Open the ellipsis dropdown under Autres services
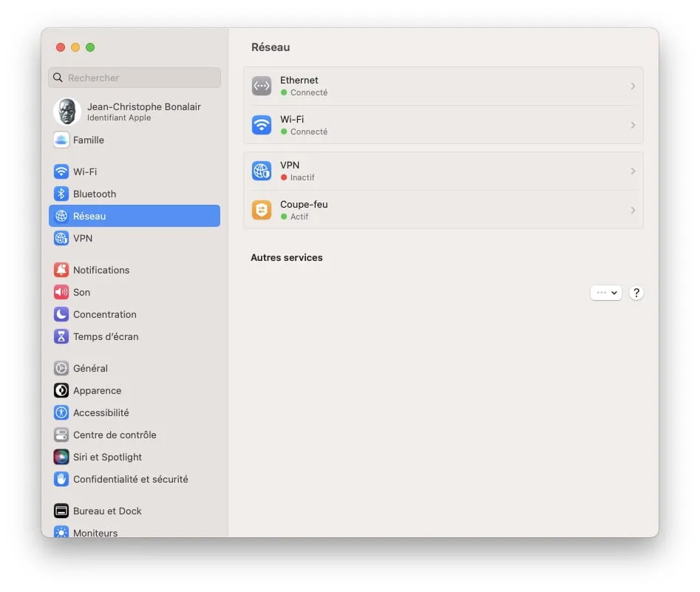 [606, 293]
